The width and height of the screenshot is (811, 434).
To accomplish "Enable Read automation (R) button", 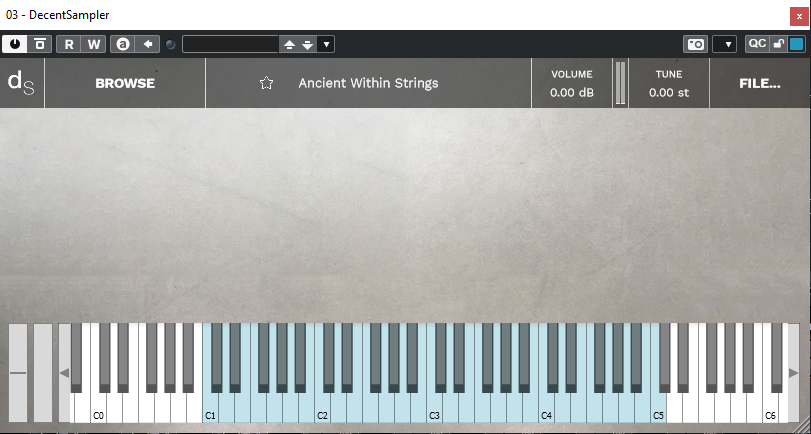I will pos(68,44).
